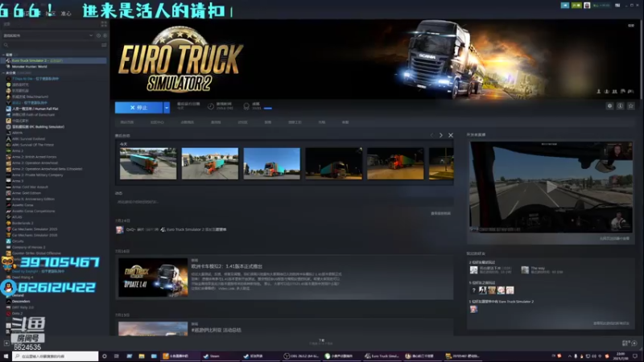
Task: Select Arma: Cold War Assault entry
Action: [53, 187]
